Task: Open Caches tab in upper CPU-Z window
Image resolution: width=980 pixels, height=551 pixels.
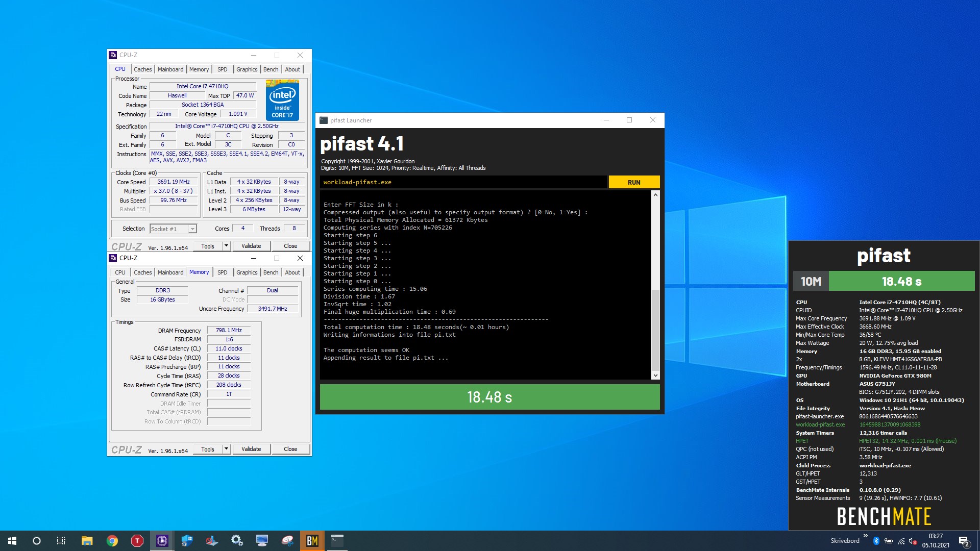Action: 143,69
